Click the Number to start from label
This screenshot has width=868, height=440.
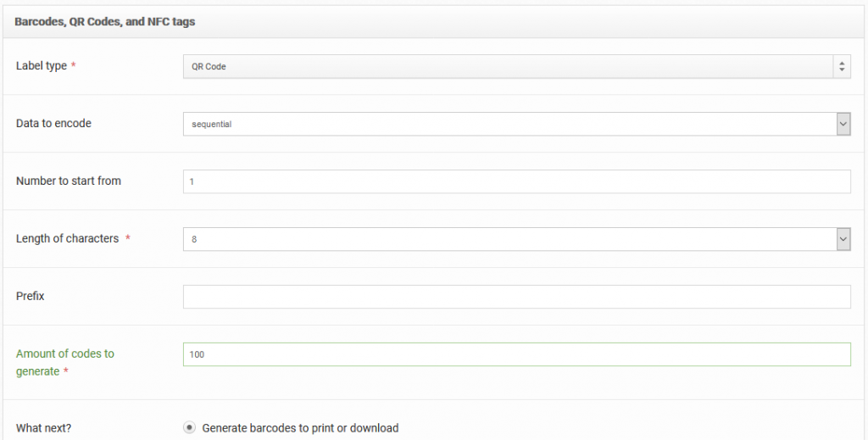pyautogui.click(x=69, y=181)
